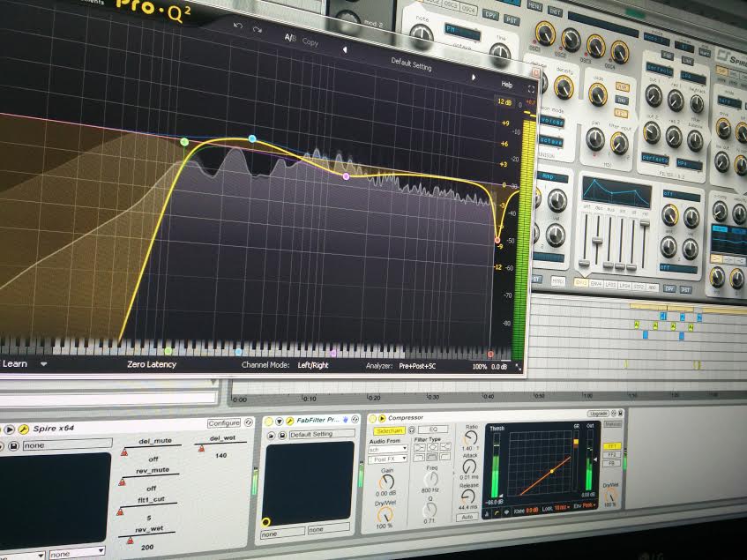The image size is (747, 560).
Task: Open FabFilter device hot-swap preset icon
Action: point(271,436)
